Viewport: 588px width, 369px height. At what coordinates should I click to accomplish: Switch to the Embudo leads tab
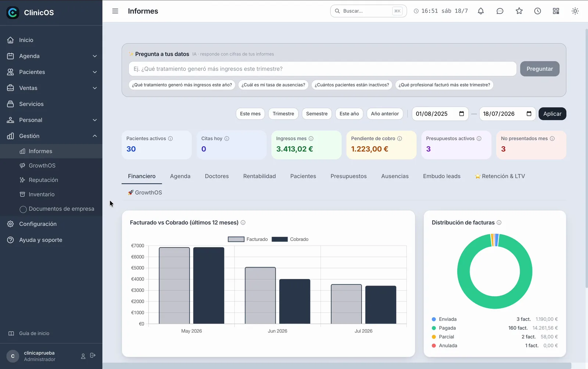point(442,176)
